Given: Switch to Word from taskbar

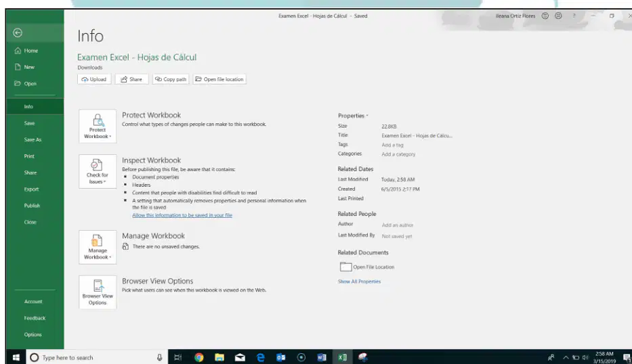Looking at the screenshot, I should pyautogui.click(x=322, y=357).
